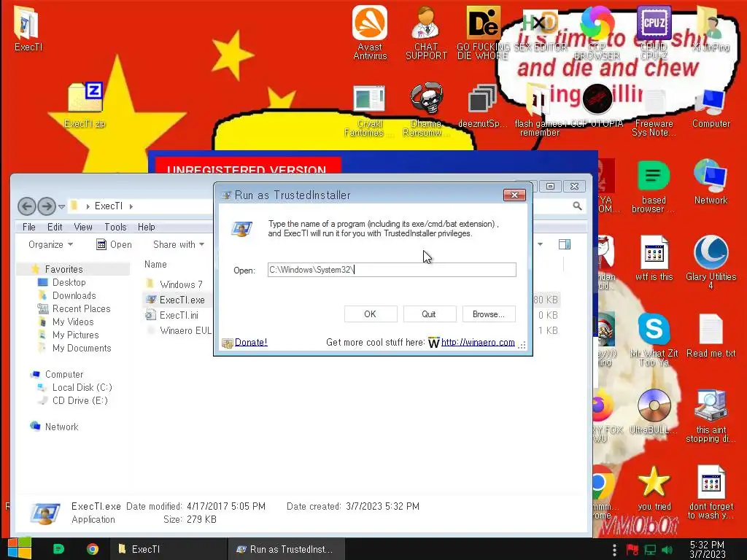This screenshot has width=747, height=560.
Task: Open the wtf is this file icon
Action: click(x=654, y=258)
